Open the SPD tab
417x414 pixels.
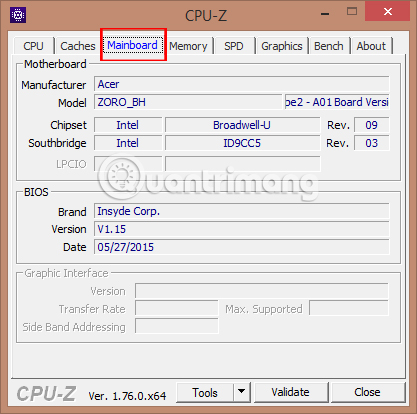tap(234, 46)
